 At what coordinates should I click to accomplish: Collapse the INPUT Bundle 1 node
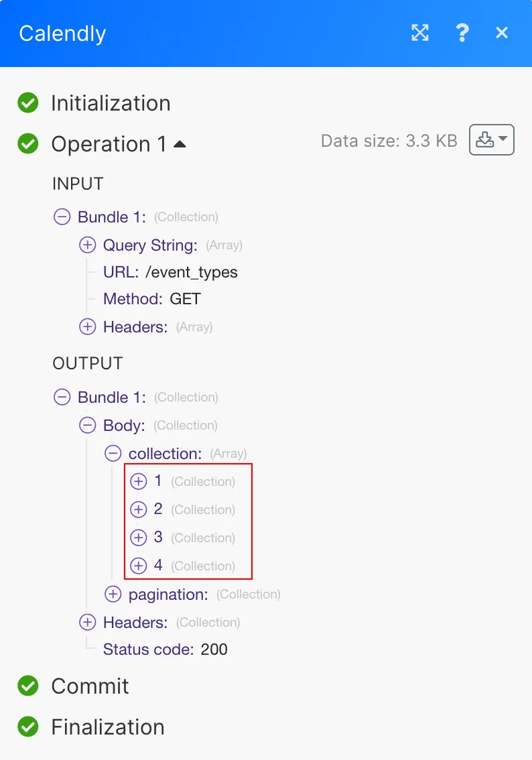pyautogui.click(x=62, y=217)
